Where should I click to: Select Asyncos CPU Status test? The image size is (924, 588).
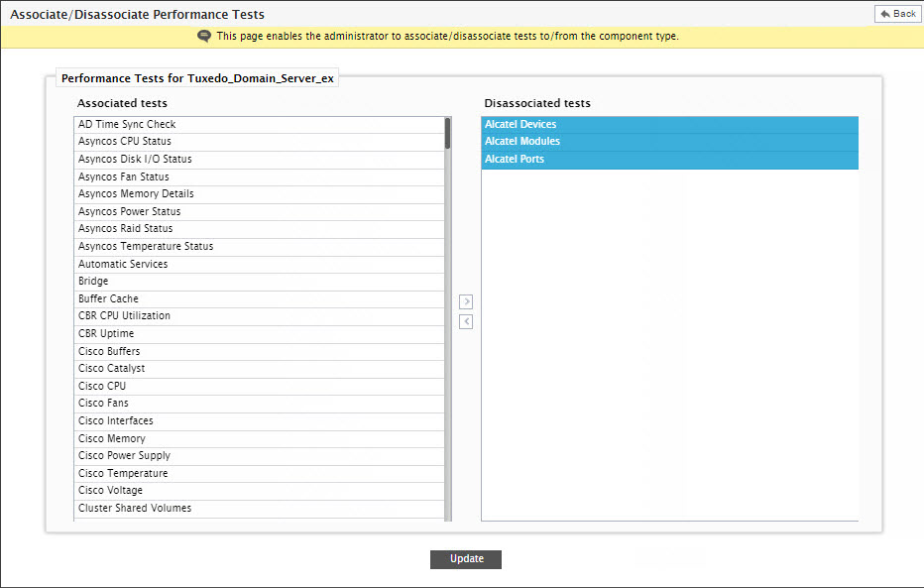click(260, 142)
